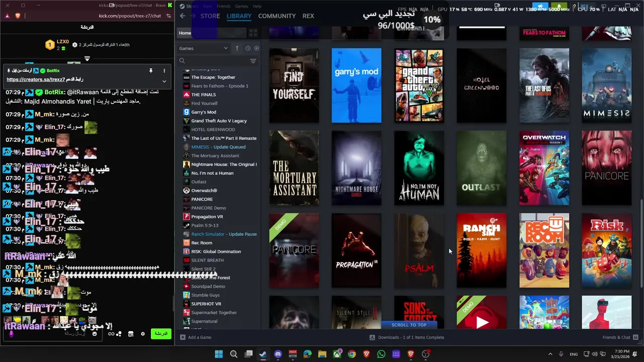Screen dimensions: 644x362
Task: Go back with the Steam back arrow
Action: [x=183, y=16]
